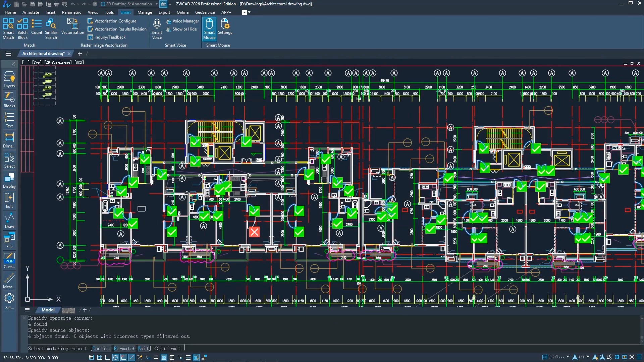Toggle snap mode in status bar
The image size is (644, 362).
[91, 357]
